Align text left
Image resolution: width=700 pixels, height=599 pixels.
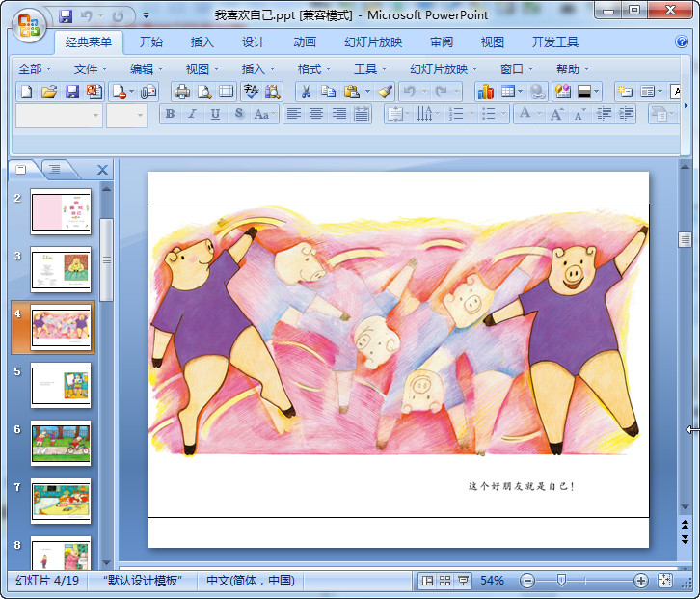[293, 114]
